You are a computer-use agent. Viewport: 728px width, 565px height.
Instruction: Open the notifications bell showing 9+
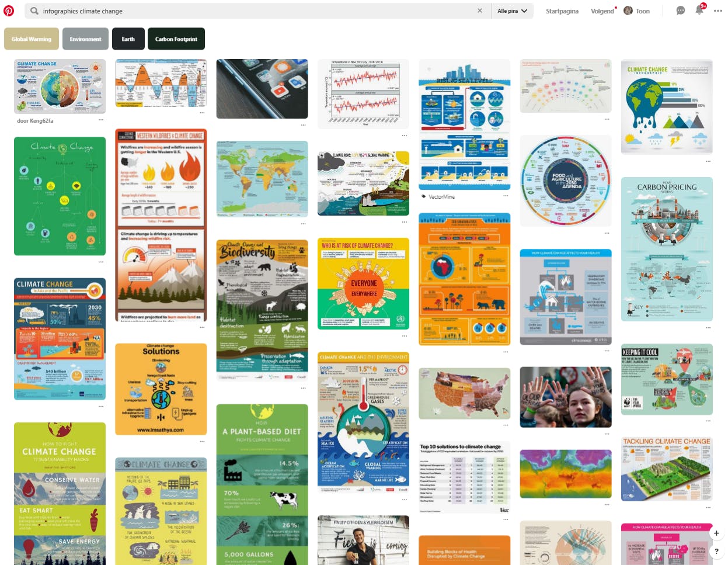point(699,11)
